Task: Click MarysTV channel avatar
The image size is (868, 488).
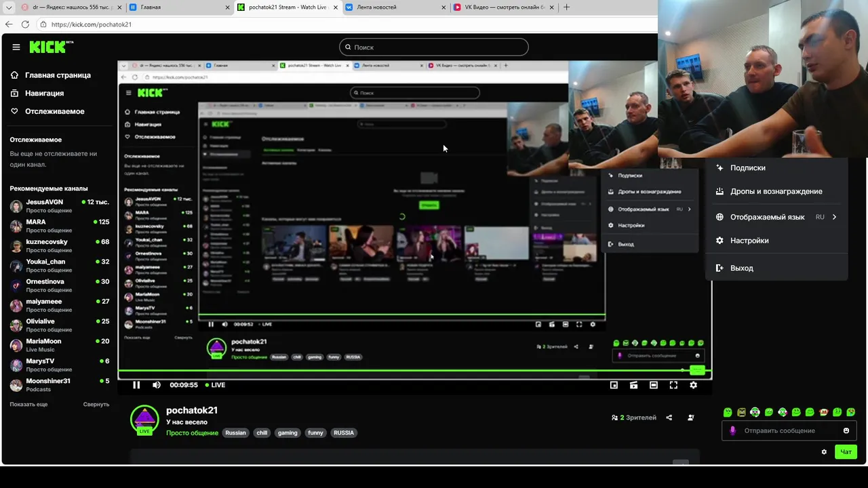Action: point(16,365)
